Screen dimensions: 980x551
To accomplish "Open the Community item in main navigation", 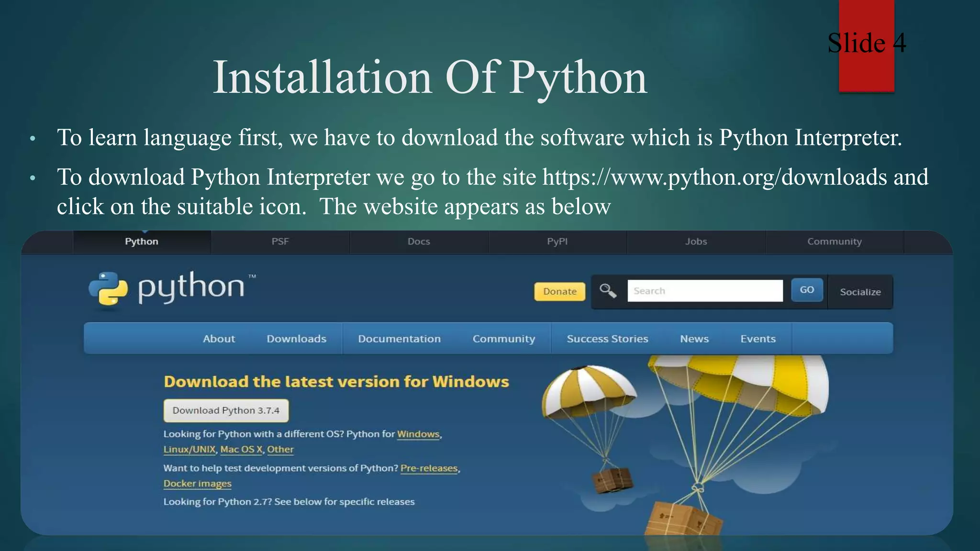I will point(504,339).
